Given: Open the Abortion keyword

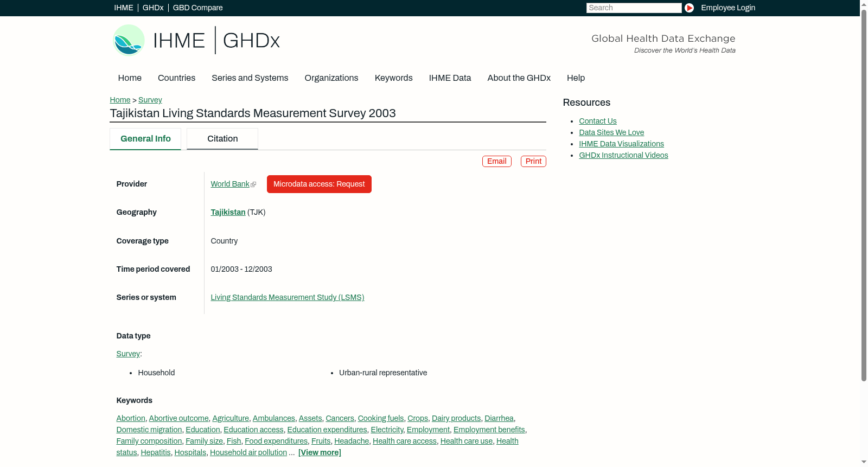Looking at the screenshot, I should 131,418.
